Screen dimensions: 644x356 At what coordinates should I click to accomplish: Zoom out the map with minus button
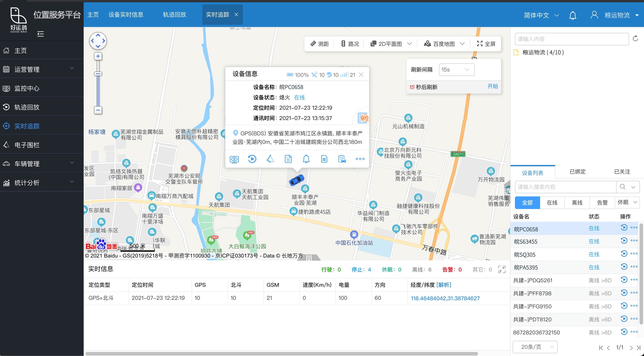pyautogui.click(x=98, y=110)
